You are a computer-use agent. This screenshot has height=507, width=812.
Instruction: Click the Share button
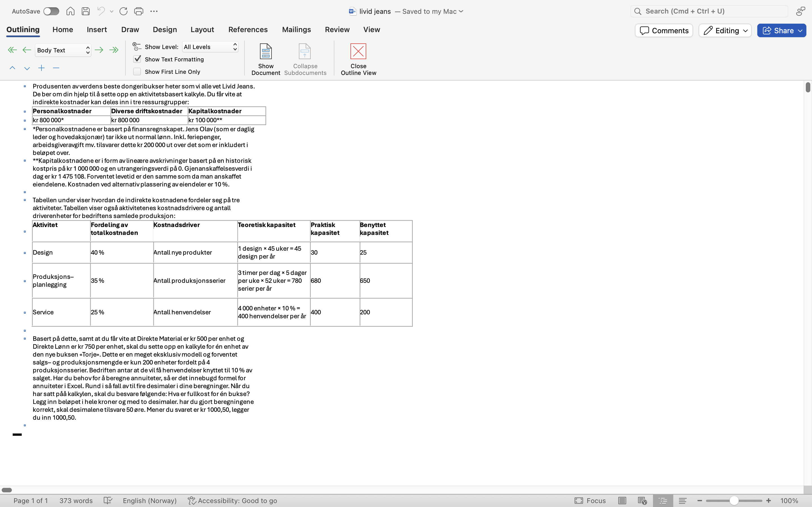pos(781,30)
